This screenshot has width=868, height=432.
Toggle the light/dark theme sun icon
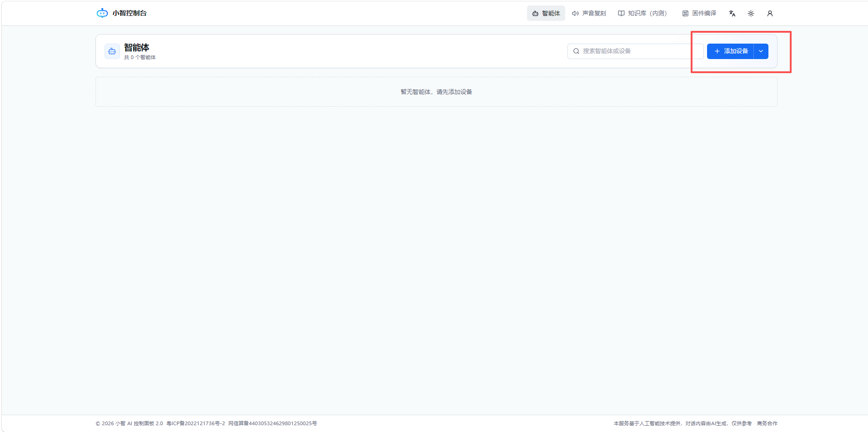click(751, 13)
